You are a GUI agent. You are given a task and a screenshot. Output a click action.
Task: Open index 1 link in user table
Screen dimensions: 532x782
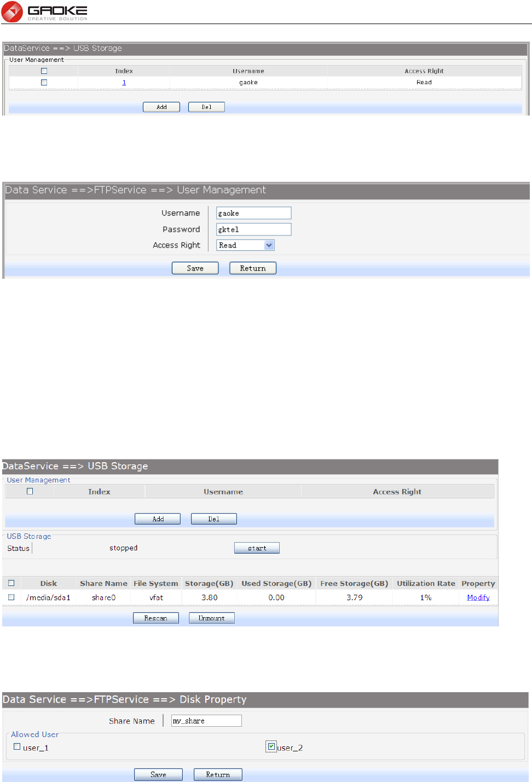click(124, 83)
